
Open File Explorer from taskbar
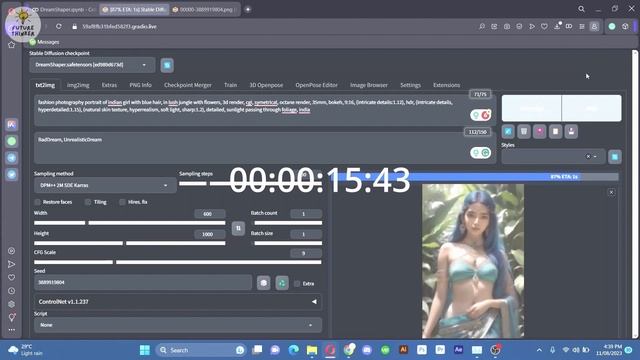click(x=312, y=350)
